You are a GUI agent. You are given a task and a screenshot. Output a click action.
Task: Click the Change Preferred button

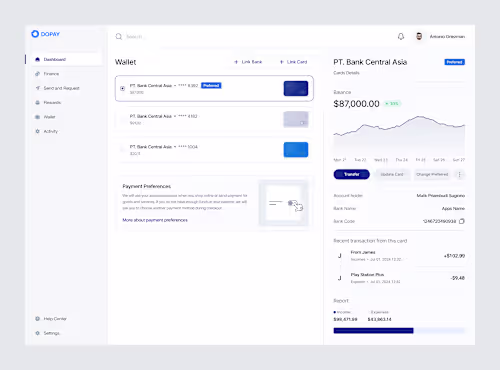point(432,174)
